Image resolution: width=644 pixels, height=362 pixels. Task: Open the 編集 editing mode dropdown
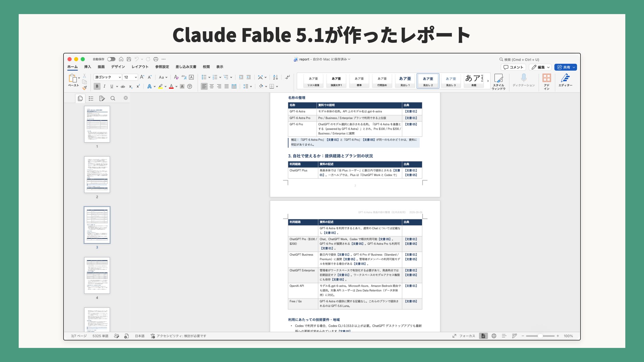pos(540,67)
